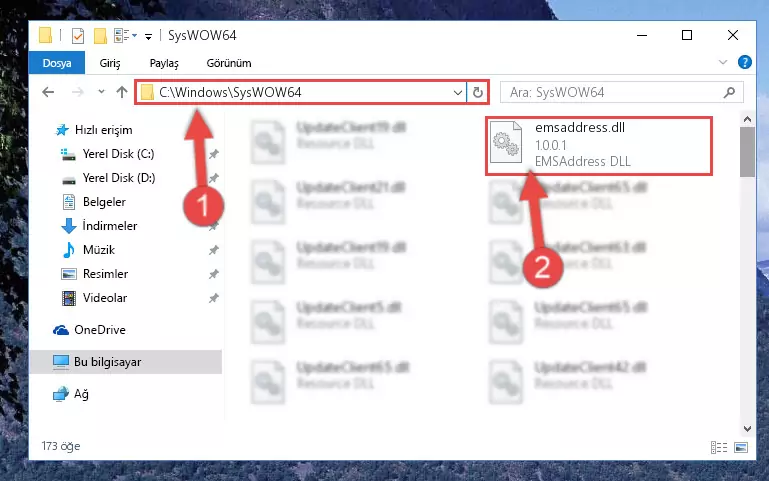Select the emsaddress.dll file
The image size is (769, 481).
pyautogui.click(x=598, y=145)
